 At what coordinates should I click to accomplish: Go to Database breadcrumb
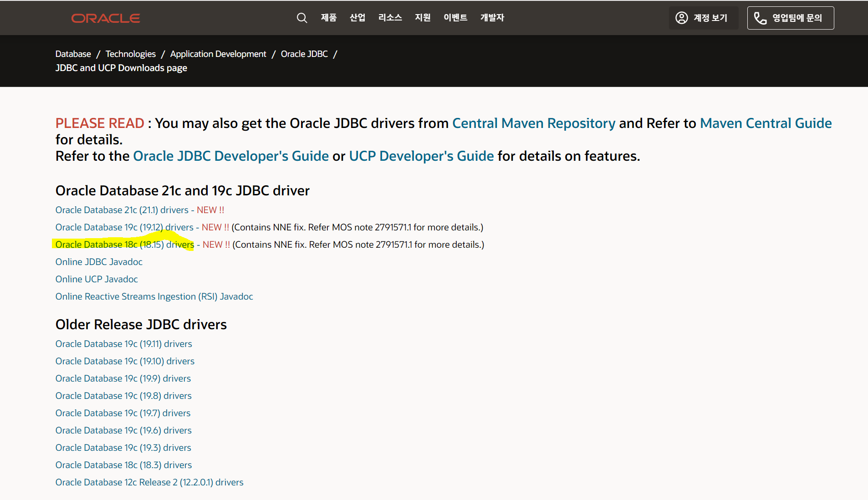(73, 54)
